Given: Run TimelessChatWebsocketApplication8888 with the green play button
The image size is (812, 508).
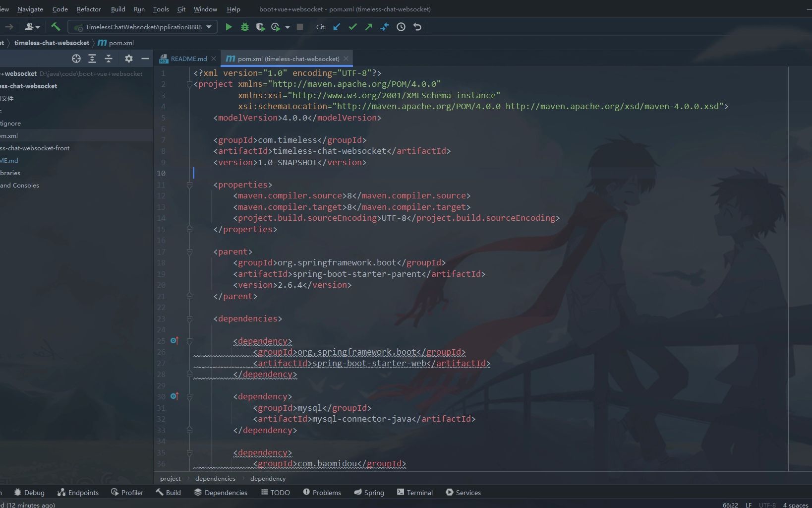Looking at the screenshot, I should [x=229, y=27].
